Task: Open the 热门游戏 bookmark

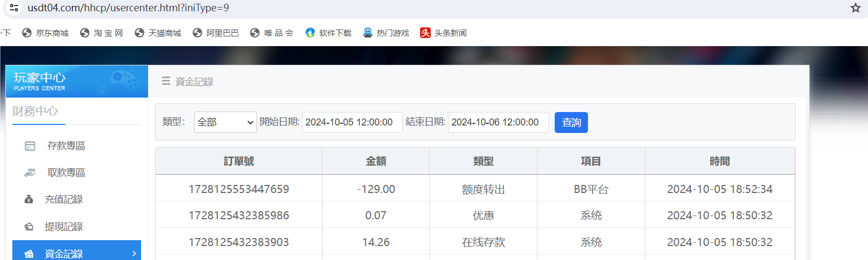Action: tap(386, 33)
